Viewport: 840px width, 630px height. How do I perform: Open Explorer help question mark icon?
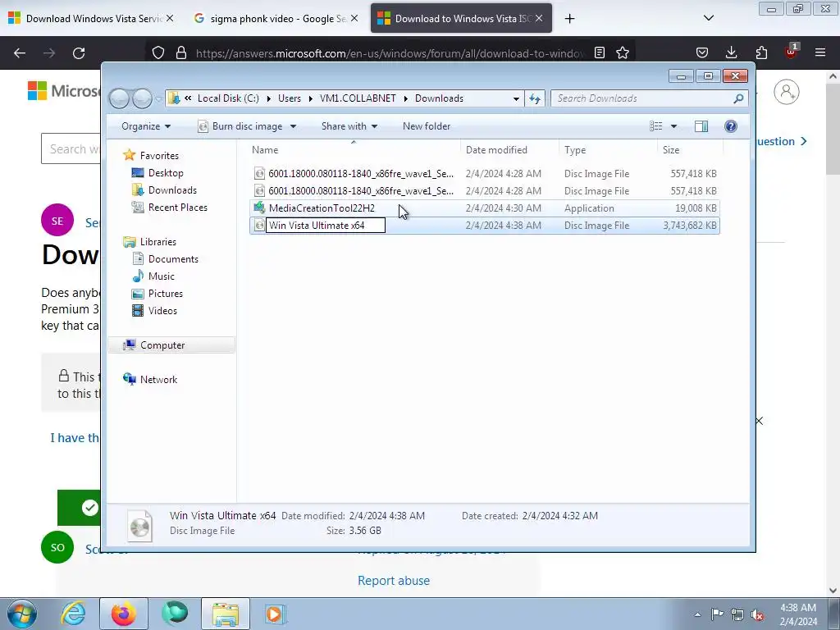(x=731, y=126)
